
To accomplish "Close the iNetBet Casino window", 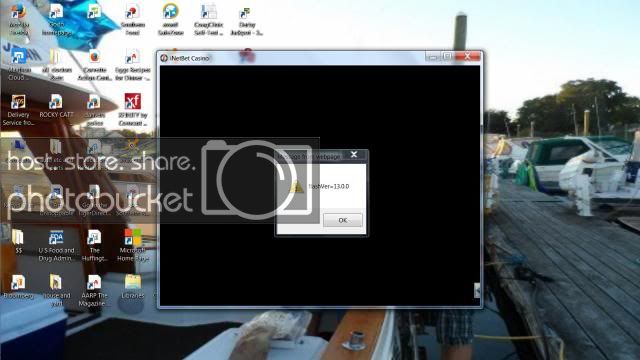I will click(x=467, y=56).
